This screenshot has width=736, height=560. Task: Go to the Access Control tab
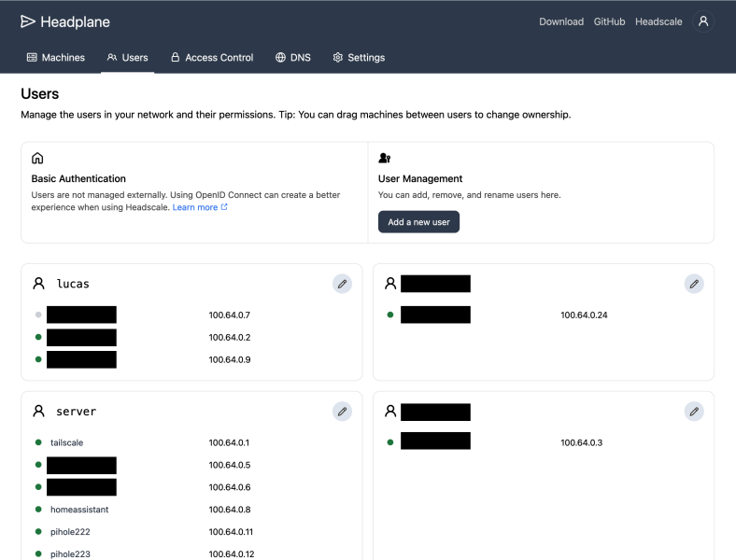212,58
